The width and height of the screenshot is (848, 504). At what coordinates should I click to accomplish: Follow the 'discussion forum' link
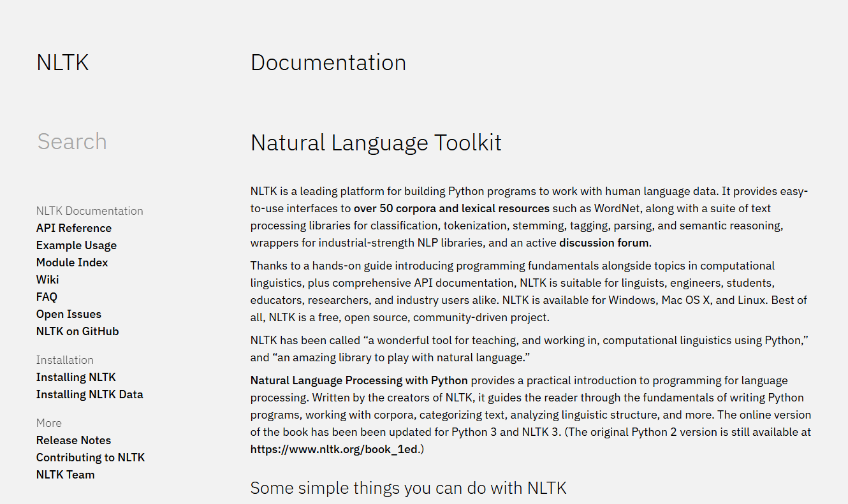(x=604, y=243)
